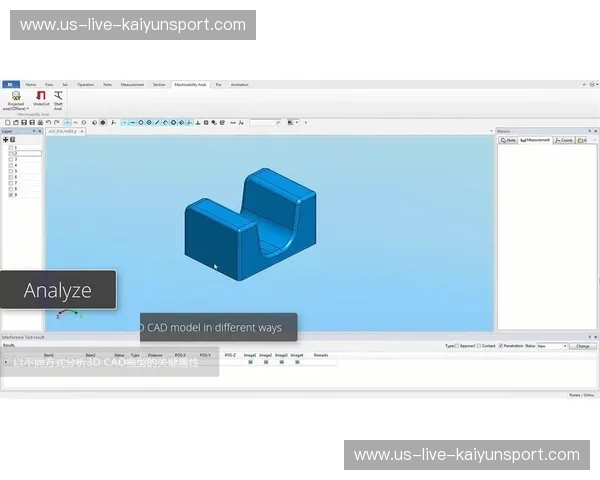Toggle the checked layer 8 checkbox

11,195
